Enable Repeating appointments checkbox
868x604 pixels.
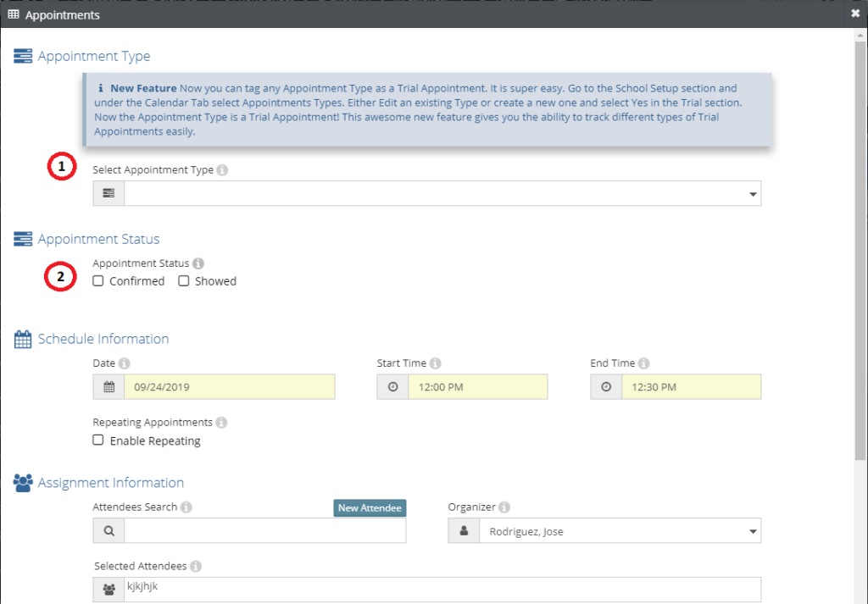point(98,441)
